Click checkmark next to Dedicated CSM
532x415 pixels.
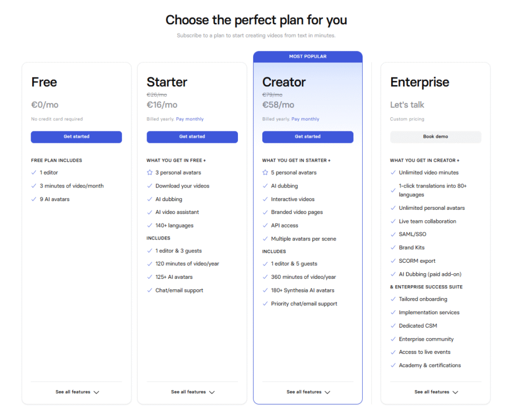tap(393, 326)
